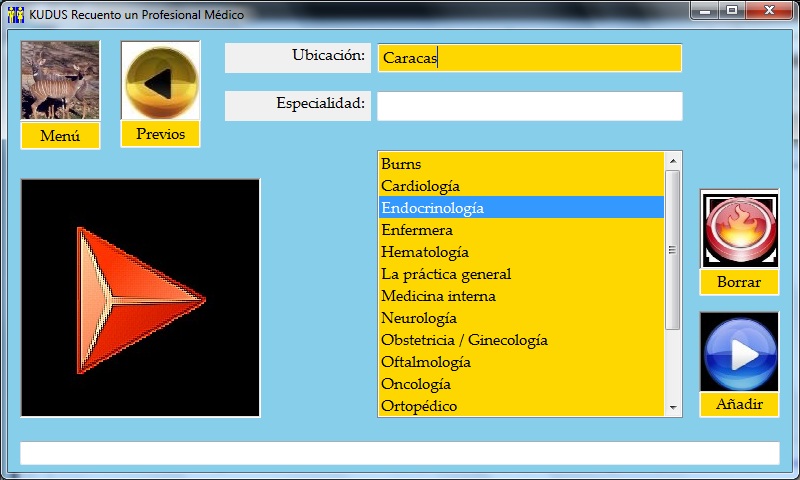Select Cardiología from the specialty list
The height and width of the screenshot is (480, 800).
coord(420,186)
